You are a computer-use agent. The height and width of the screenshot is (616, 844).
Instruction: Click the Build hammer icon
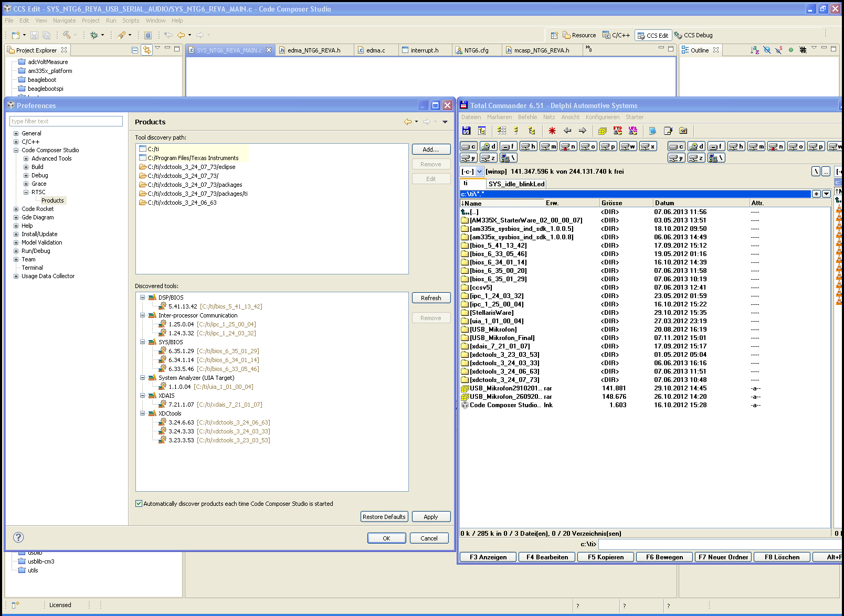coord(67,35)
